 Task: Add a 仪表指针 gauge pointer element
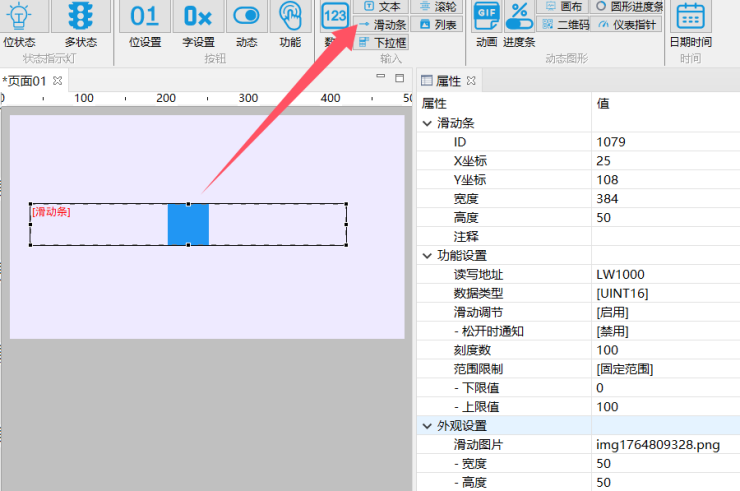point(627,25)
